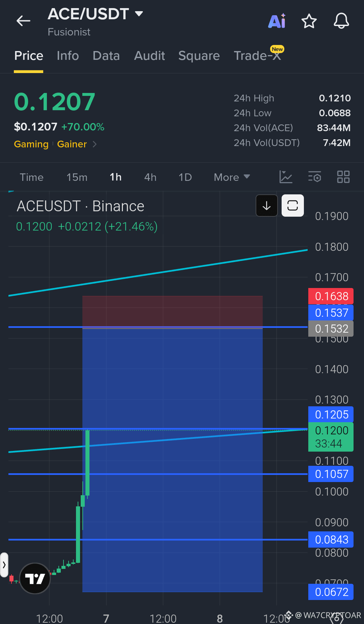The image size is (364, 624).
Task: Click the blue 0.1537 price label
Action: point(331,313)
